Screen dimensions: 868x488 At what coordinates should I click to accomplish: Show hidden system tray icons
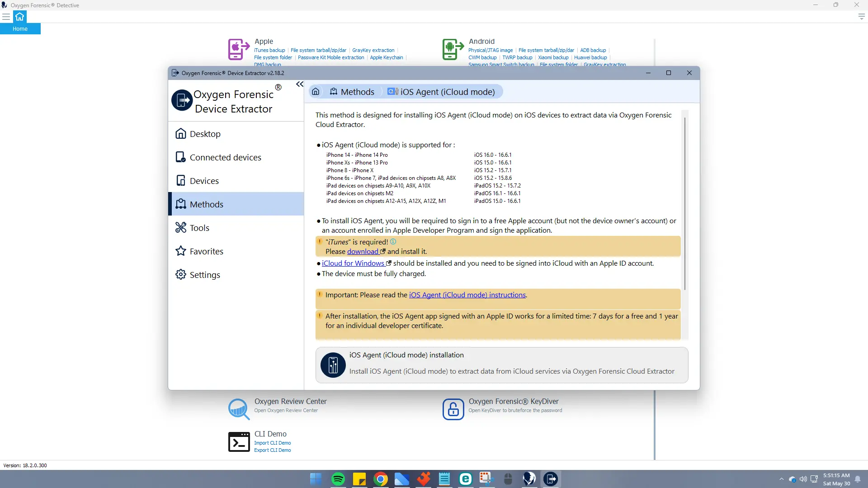click(x=782, y=479)
